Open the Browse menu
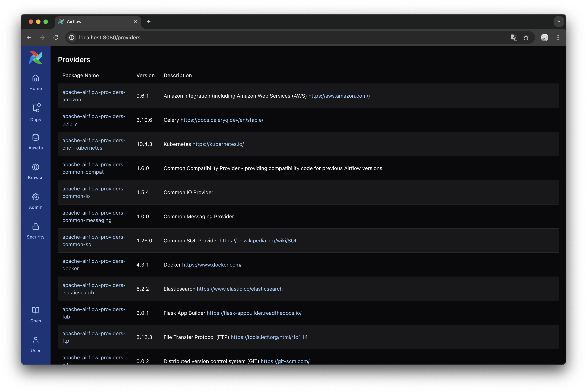Image resolution: width=587 pixels, height=392 pixels. point(35,172)
